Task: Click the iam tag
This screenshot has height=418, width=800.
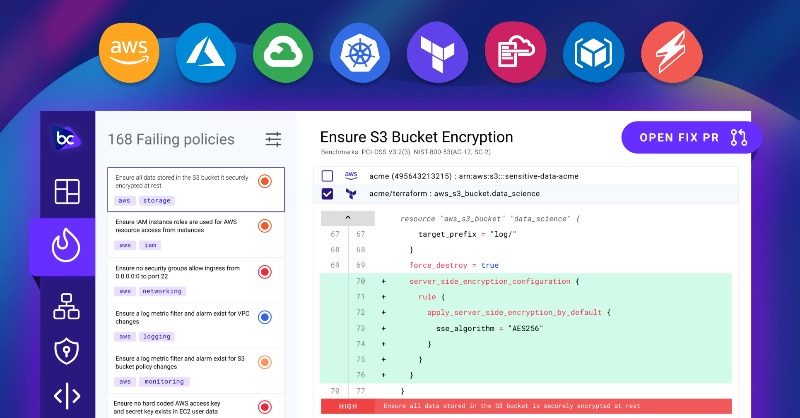Action: click(150, 245)
